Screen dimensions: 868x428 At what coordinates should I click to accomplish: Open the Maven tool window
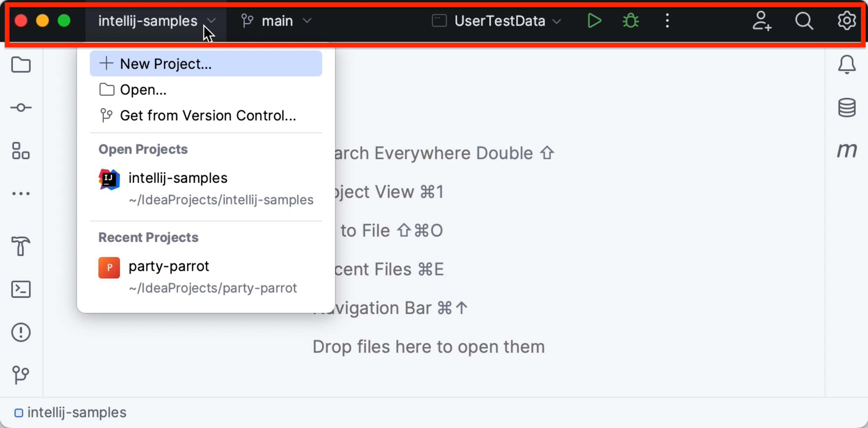click(x=847, y=150)
